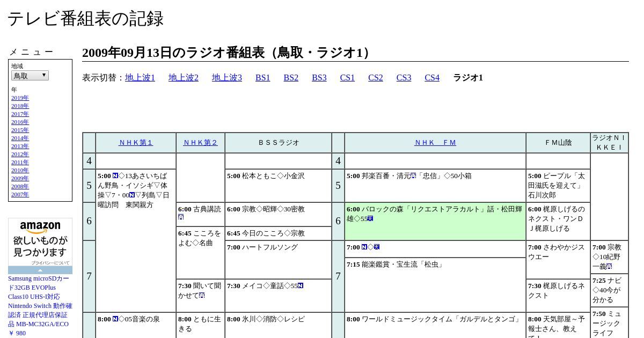Open 2011年 program records

click(20, 163)
